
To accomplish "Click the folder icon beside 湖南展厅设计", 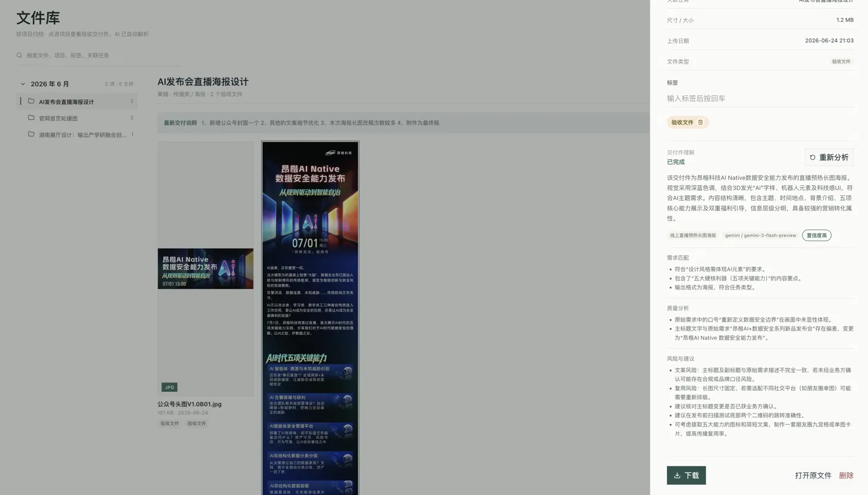I will [x=31, y=135].
